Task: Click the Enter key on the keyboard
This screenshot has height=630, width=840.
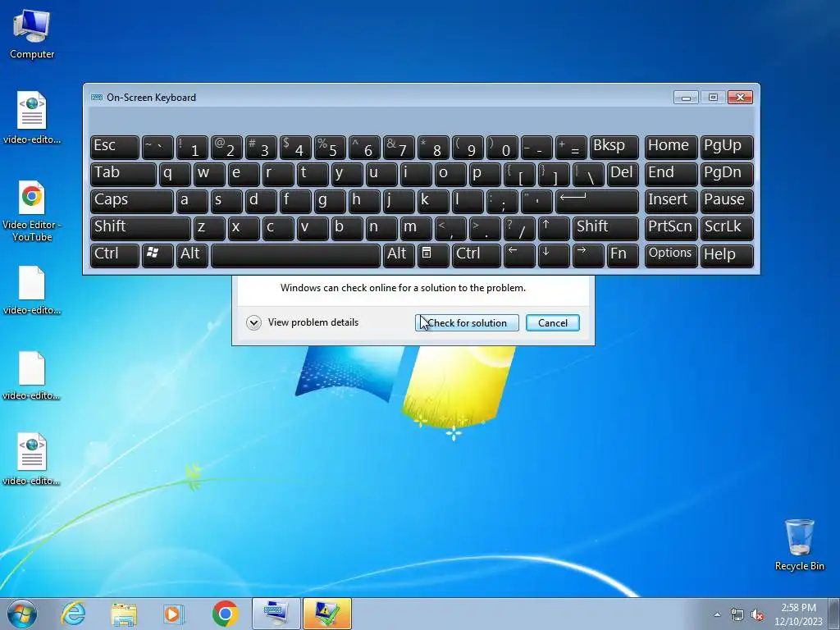Action: (x=597, y=201)
